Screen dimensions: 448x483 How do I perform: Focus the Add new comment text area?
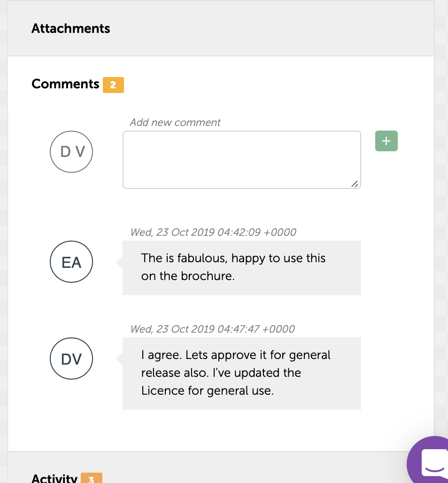click(241, 160)
